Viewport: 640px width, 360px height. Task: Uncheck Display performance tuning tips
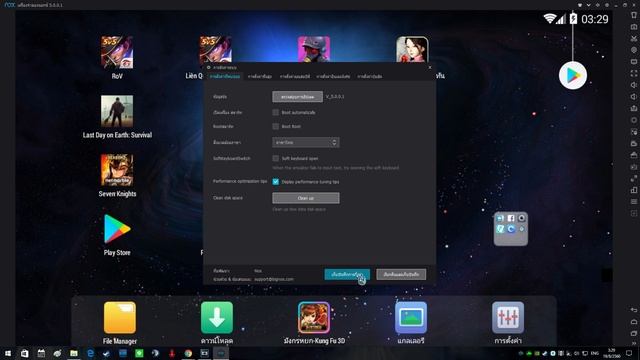point(276,182)
